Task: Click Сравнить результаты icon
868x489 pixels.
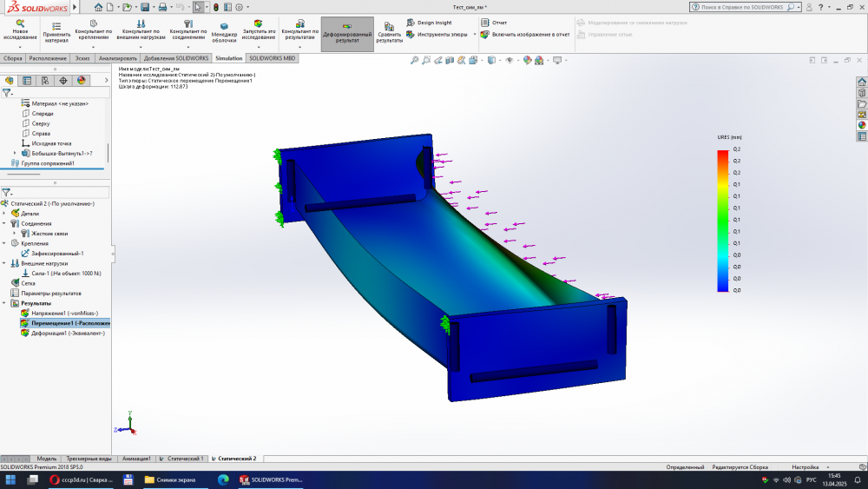Action: coord(389,27)
